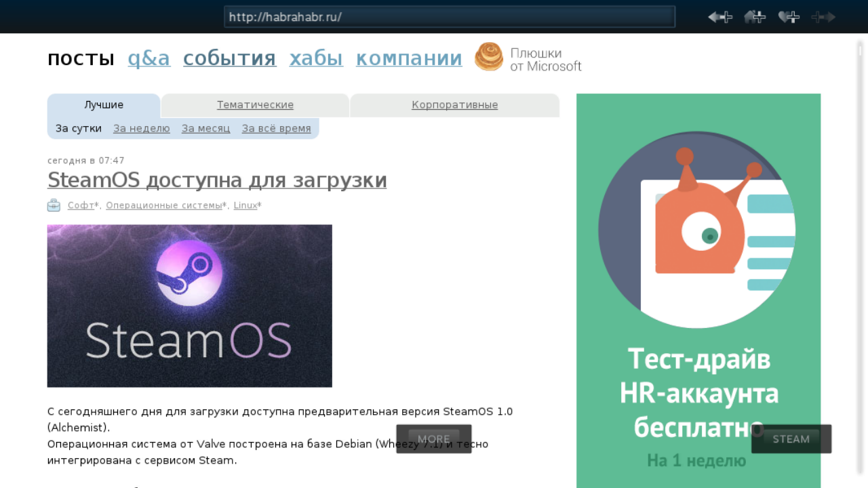This screenshot has width=868, height=488.
Task: Open the хабы section
Action: click(316, 58)
